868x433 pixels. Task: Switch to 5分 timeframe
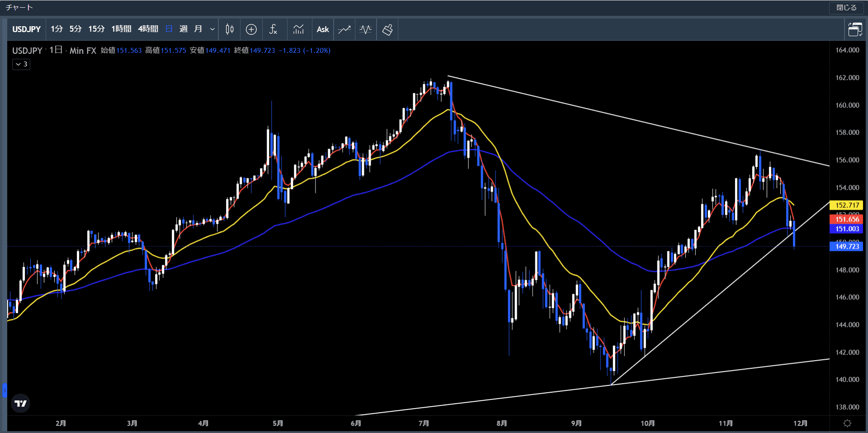point(75,29)
